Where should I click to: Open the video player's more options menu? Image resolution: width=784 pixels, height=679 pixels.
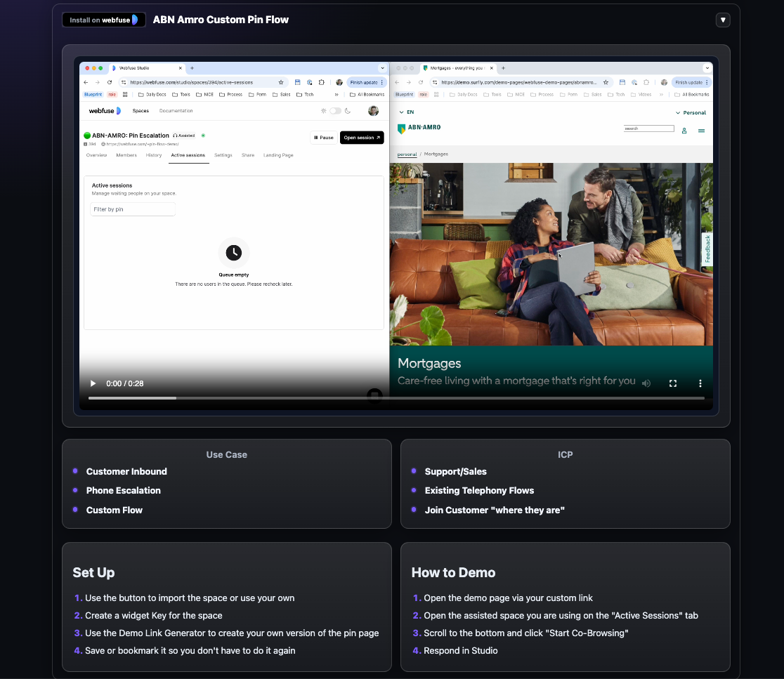(x=700, y=383)
